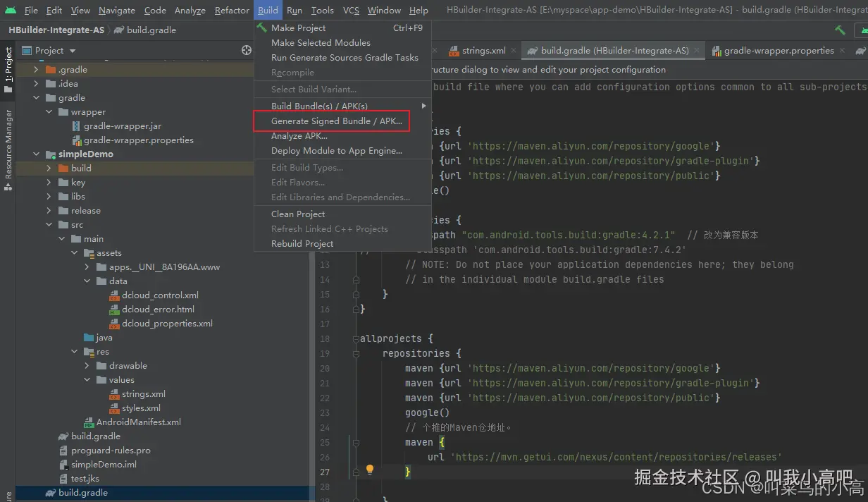
Task: Choose Run Generate Sources Gradle Tasks
Action: (x=342, y=57)
